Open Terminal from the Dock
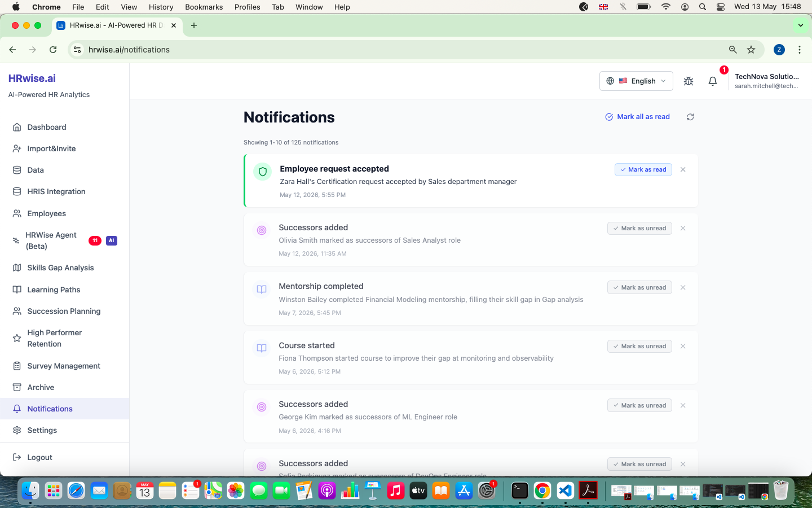This screenshot has height=508, width=812. [519, 491]
